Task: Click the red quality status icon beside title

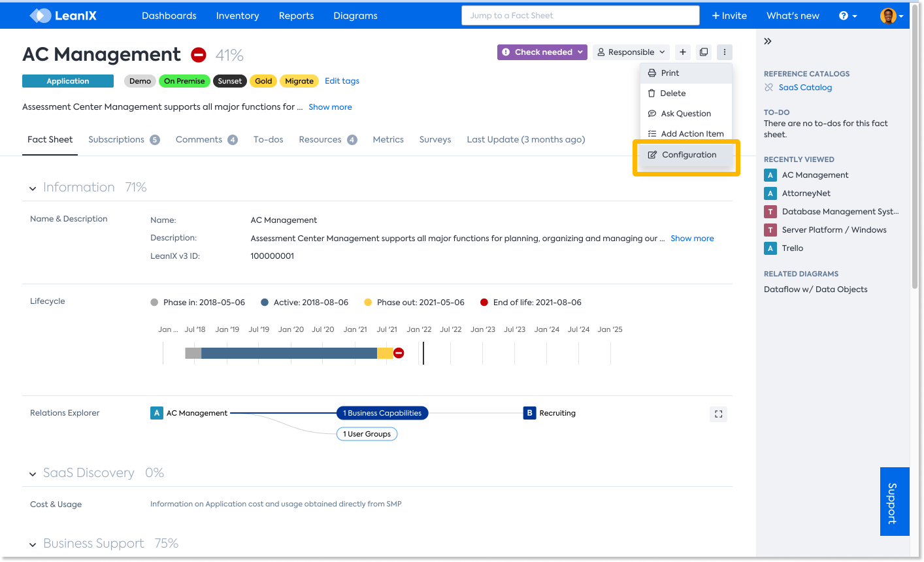Action: point(199,55)
